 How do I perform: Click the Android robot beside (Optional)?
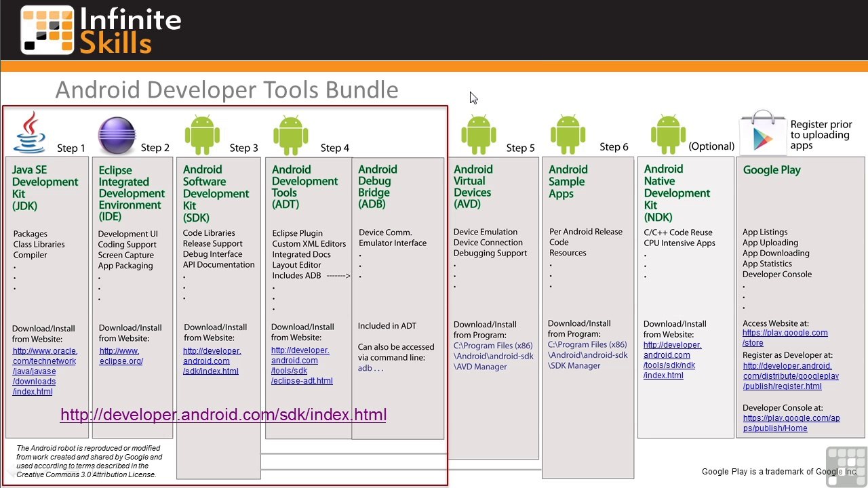668,134
